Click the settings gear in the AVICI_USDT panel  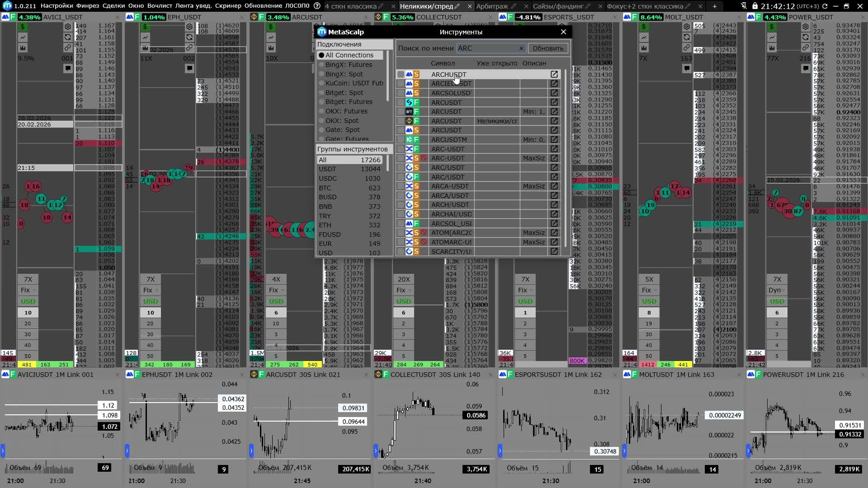click(68, 27)
